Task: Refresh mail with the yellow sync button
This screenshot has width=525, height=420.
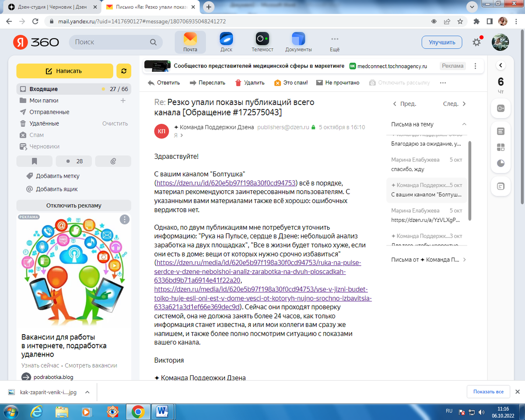Action: 124,71
